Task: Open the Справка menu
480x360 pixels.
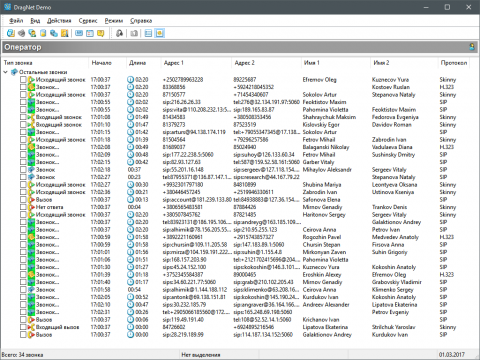Action: pyautogui.click(x=141, y=21)
